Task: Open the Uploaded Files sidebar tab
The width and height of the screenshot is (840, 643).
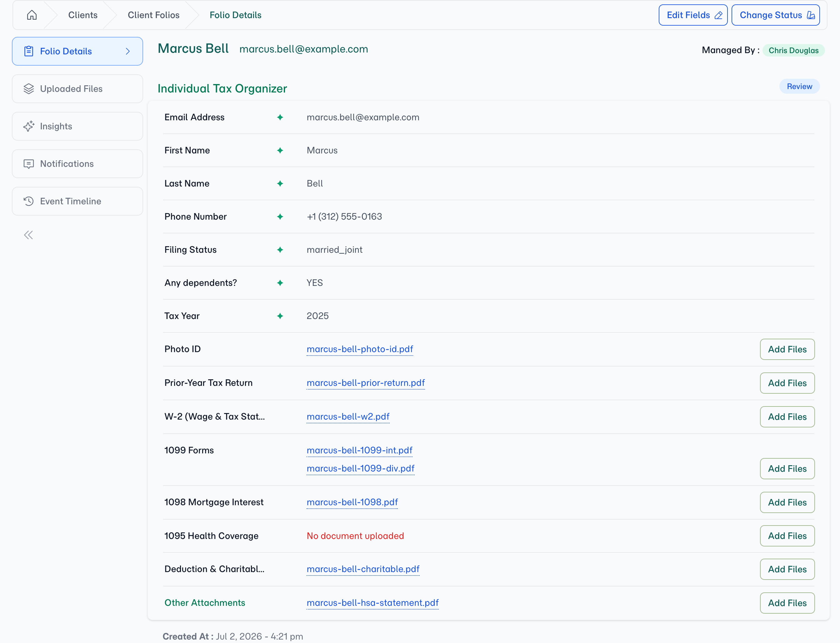Action: pyautogui.click(x=77, y=89)
